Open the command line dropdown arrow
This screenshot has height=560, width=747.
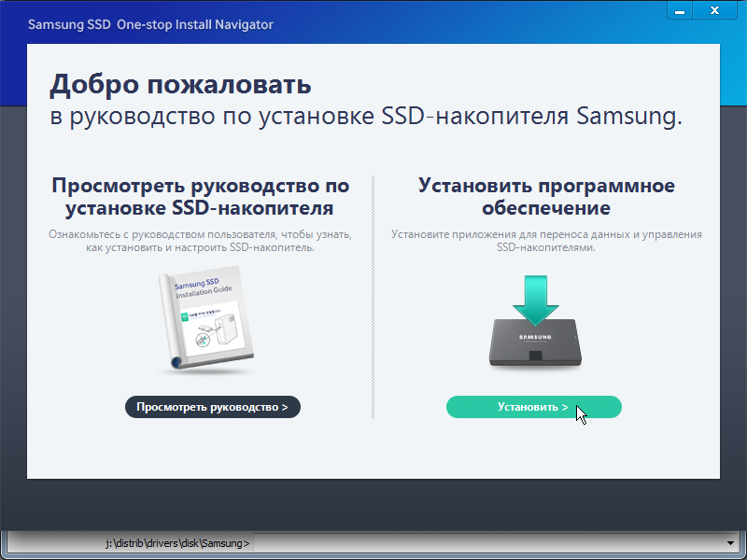(x=730, y=543)
